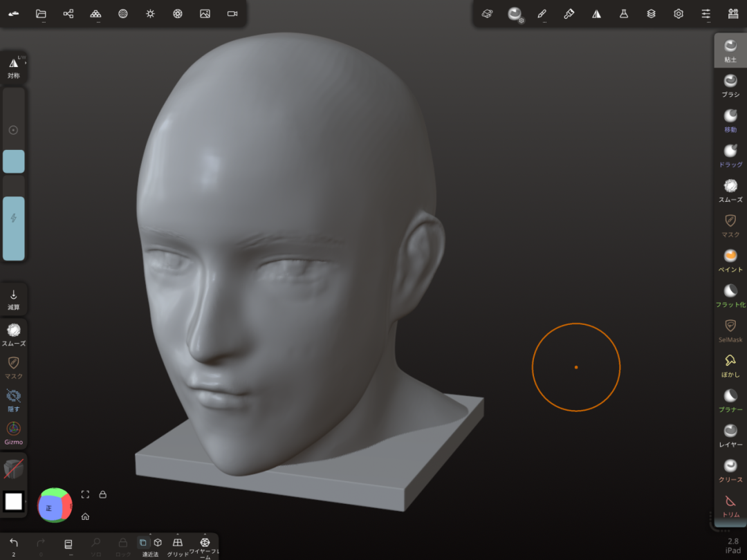
Task: Click the 正 face of view cube
Action: tap(49, 508)
